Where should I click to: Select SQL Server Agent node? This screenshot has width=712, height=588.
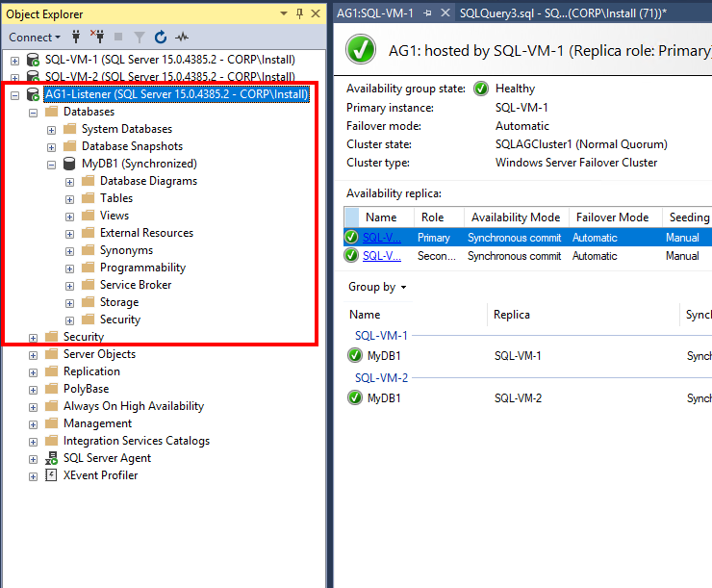(x=107, y=458)
